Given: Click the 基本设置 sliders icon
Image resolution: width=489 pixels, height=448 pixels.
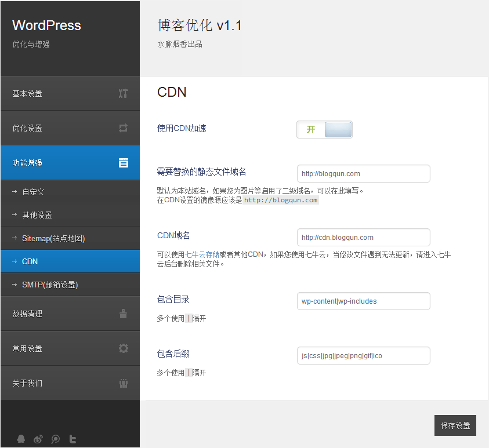Looking at the screenshot, I should coord(123,93).
